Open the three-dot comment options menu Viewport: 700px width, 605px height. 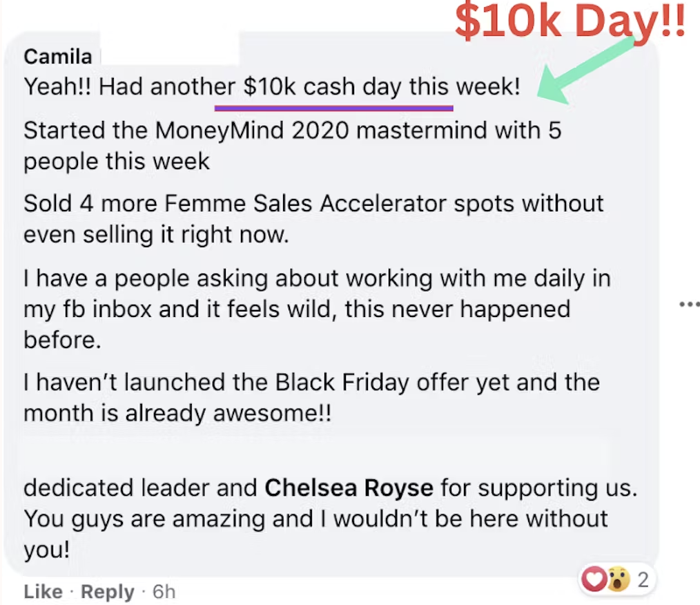689,303
